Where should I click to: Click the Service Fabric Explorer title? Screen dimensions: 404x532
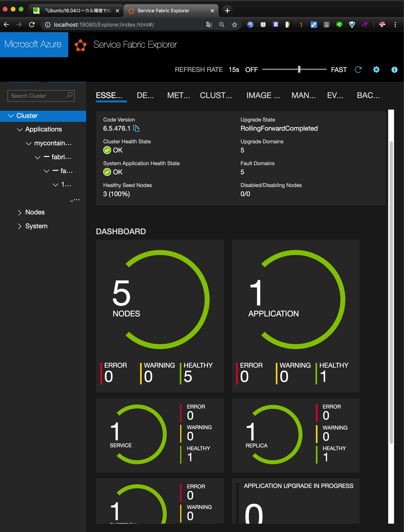[135, 45]
